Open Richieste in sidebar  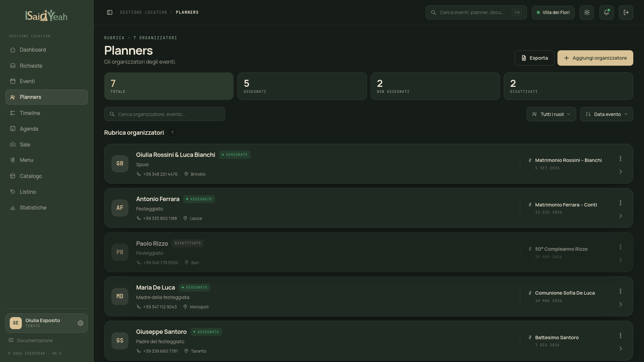(47, 66)
